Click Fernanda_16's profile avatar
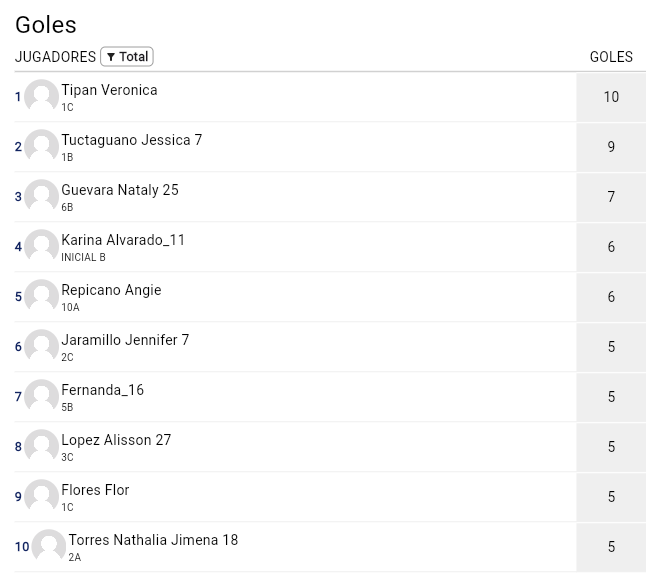The image size is (646, 581). click(x=41, y=396)
